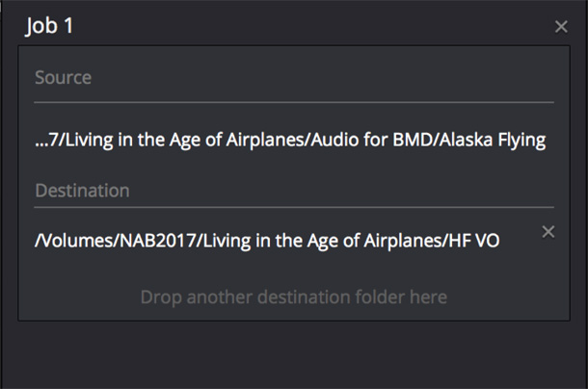Click the Job 1 title
This screenshot has width=588, height=389.
coord(49,26)
